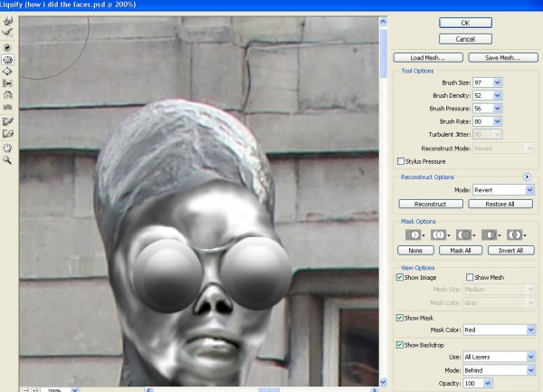
Task: Click the vertical scrollbar thumb of the preview
Action: [x=383, y=53]
